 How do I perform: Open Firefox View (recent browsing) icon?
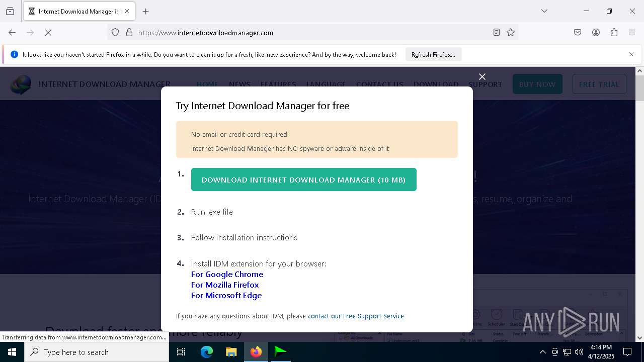point(10,11)
